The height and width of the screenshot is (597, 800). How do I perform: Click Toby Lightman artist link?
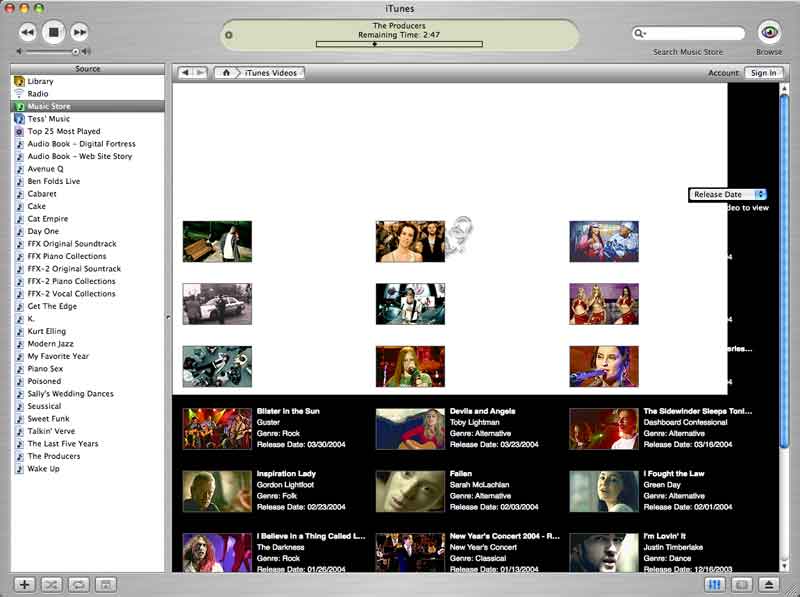tap(474, 422)
